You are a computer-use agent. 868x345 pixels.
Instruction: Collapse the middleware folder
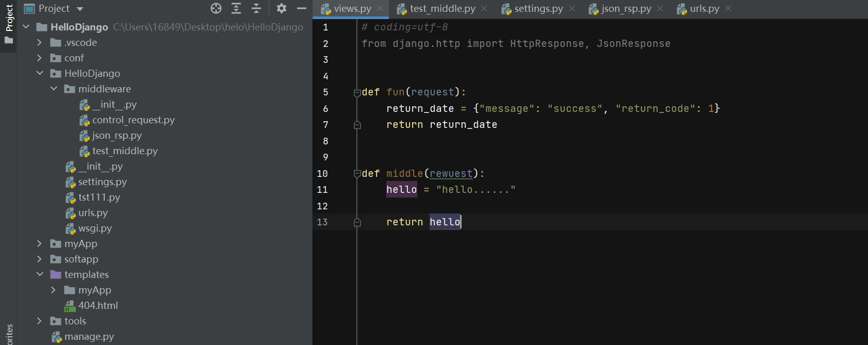pos(54,89)
